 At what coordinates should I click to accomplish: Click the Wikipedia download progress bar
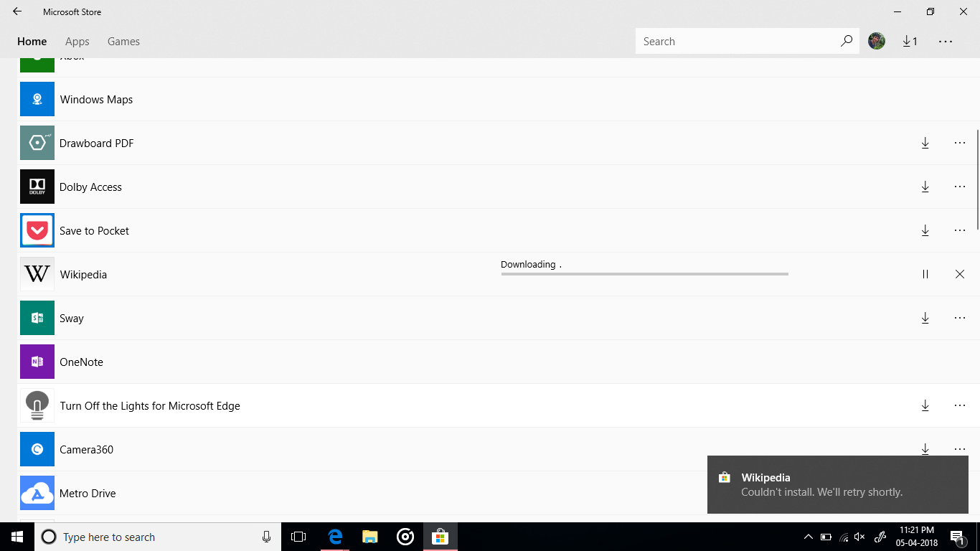[x=644, y=274]
